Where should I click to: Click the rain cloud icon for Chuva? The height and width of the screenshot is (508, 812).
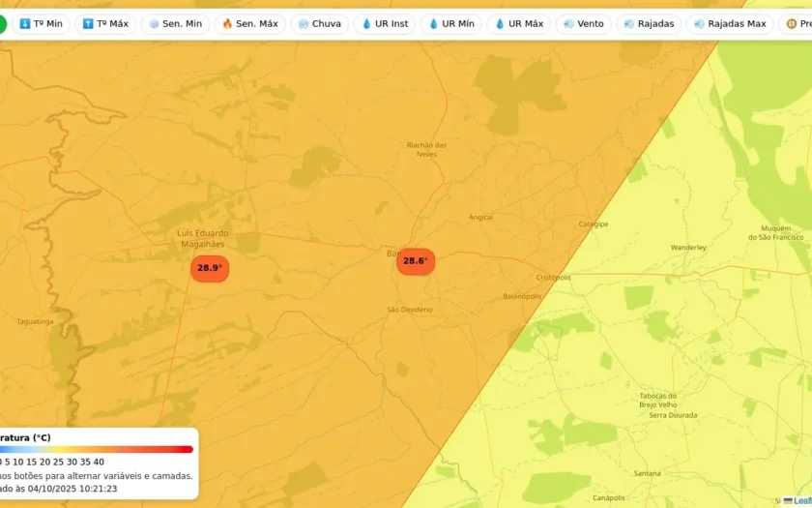(x=304, y=24)
